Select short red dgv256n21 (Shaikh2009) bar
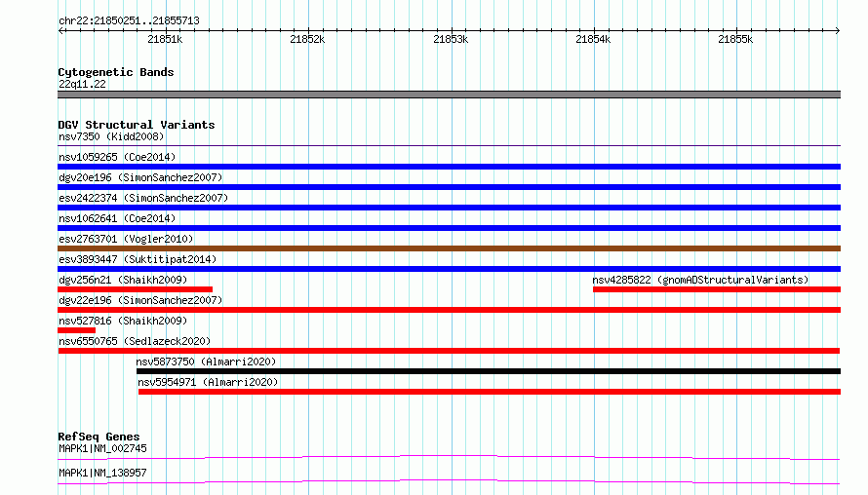The height and width of the screenshot is (495, 868). tap(135, 289)
